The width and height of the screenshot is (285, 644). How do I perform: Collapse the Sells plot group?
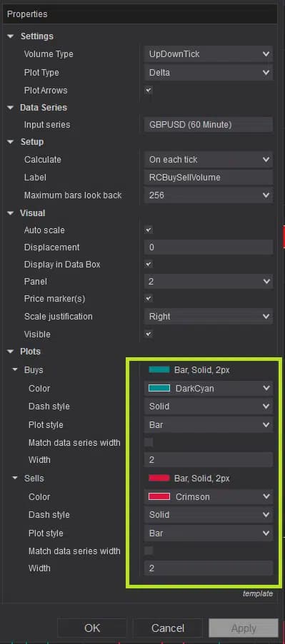[x=15, y=479]
